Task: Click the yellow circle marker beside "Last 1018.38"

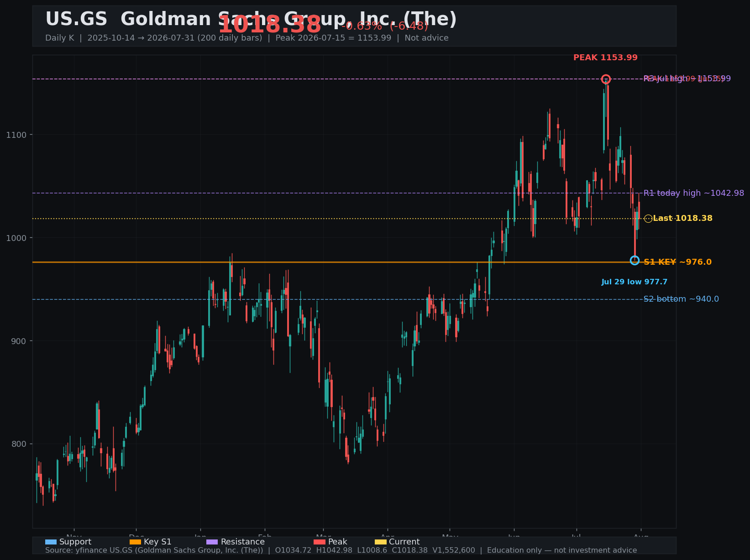Action: pos(648,219)
